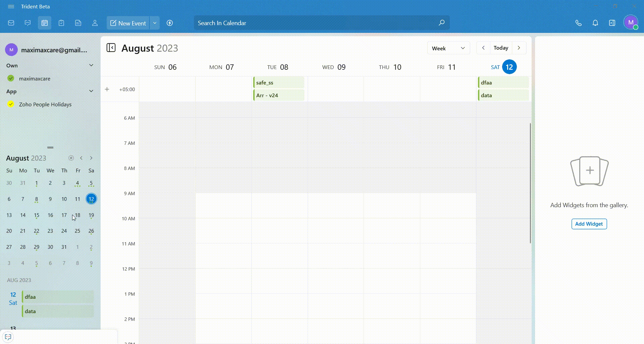644x344 pixels.
Task: Collapse the left calendar sidebar panel
Action: click(x=111, y=48)
